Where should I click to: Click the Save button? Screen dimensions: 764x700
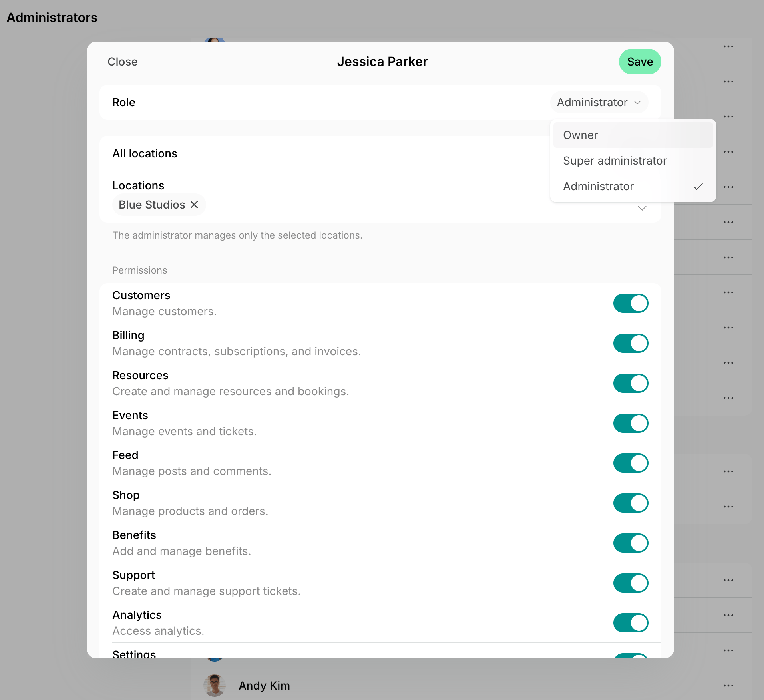(640, 62)
